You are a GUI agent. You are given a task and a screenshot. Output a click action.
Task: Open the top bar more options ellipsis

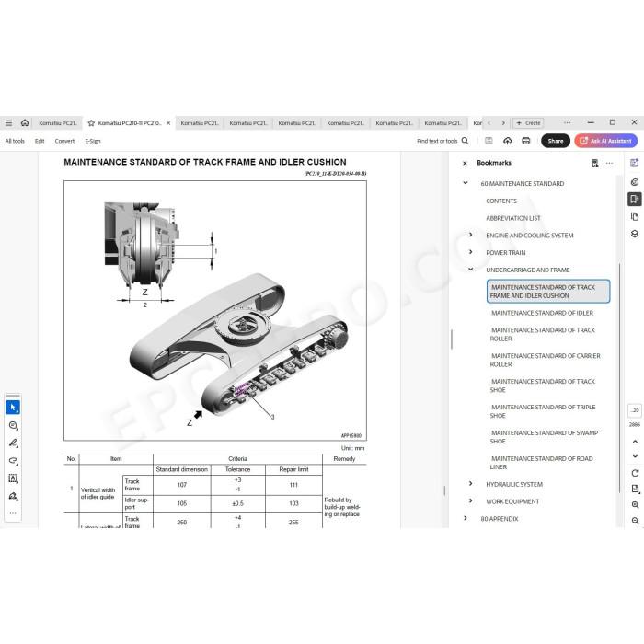pos(568,122)
